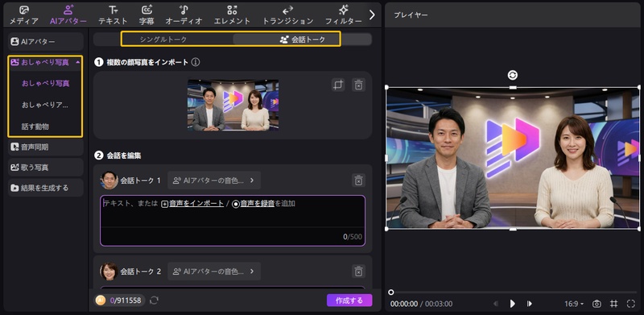Click the 会話トーク 2 female avatar
This screenshot has height=315, width=644.
coord(109,271)
